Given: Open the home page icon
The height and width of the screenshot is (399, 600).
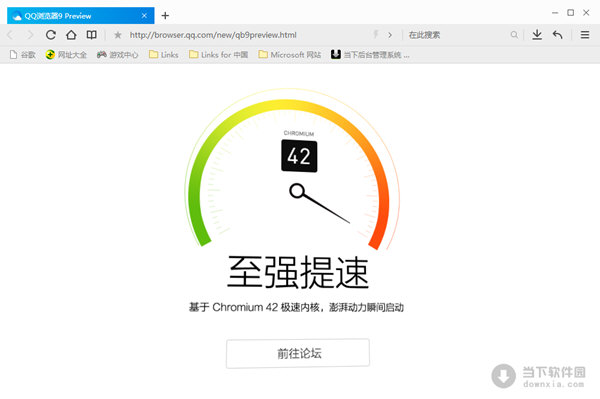Looking at the screenshot, I should coord(71,35).
